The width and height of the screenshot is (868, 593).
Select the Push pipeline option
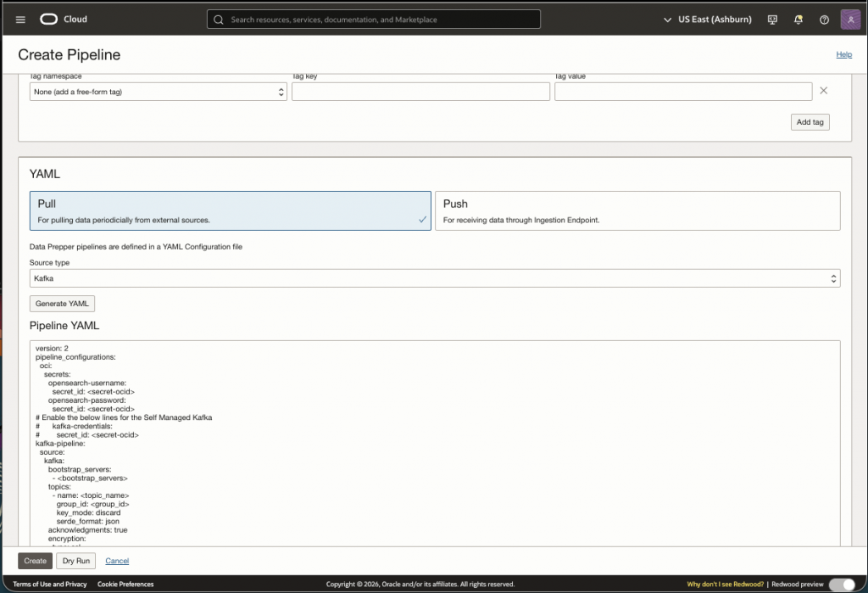tap(637, 210)
